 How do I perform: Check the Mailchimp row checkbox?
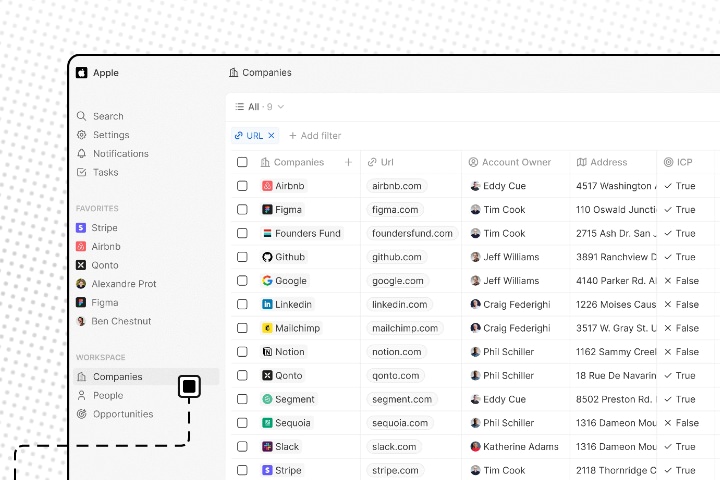click(x=242, y=328)
